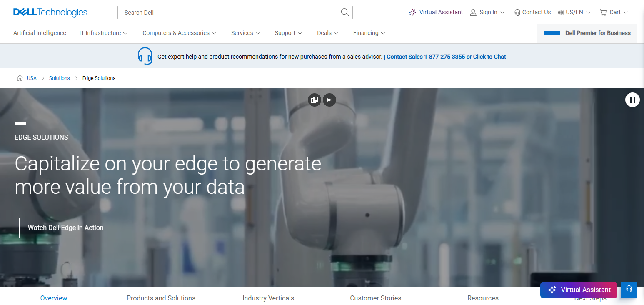Switch to Products and Solutions tab
This screenshot has height=305, width=644.
pos(161,298)
